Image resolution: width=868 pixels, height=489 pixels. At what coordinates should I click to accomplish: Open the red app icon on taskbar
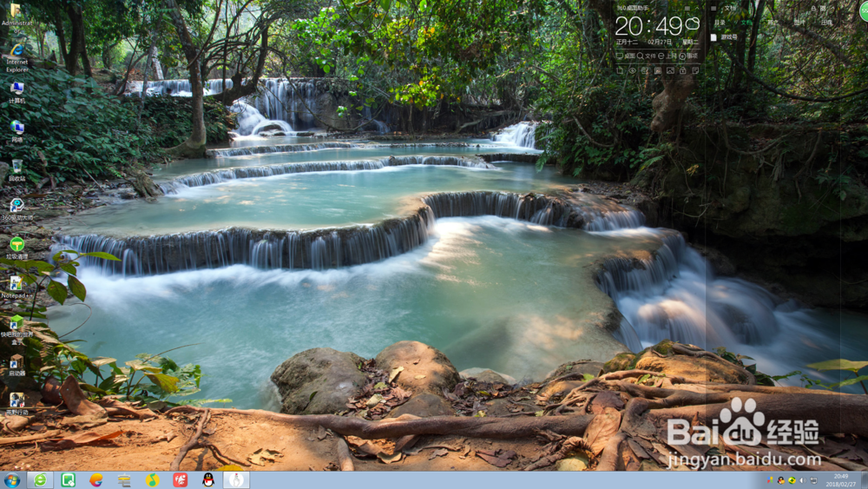tap(180, 480)
